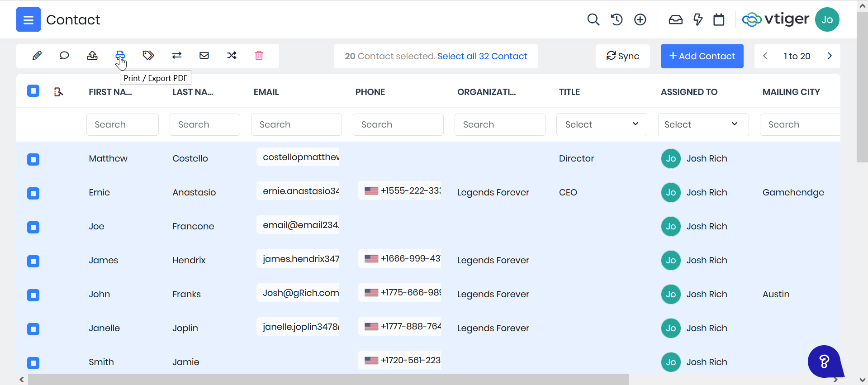Uncheck Matthew Costello's row checkbox
This screenshot has width=868, height=385.
point(33,159)
